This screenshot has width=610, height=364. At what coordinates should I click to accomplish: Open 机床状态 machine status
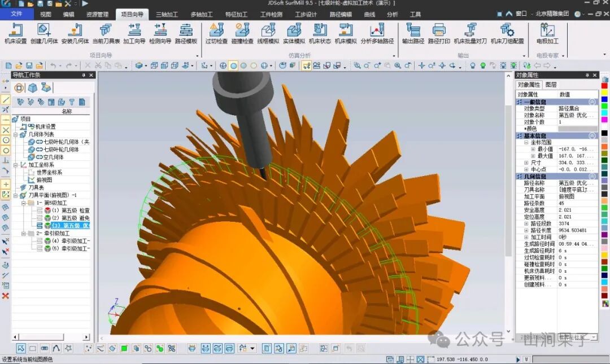pyautogui.click(x=320, y=34)
